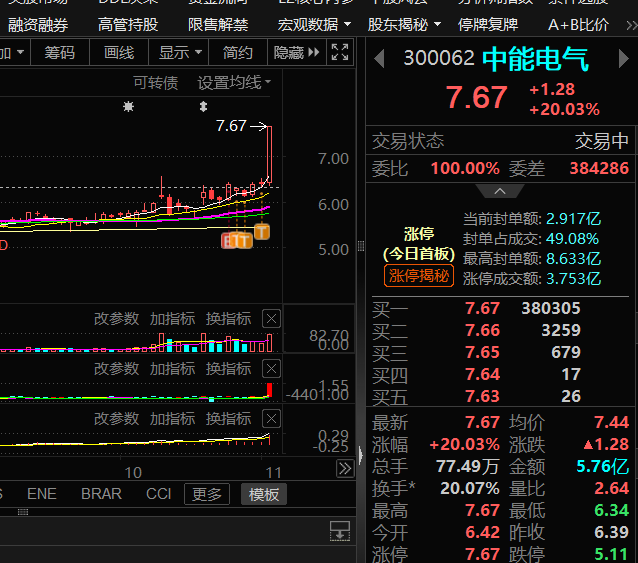Jump to latest data with double-chevron icon
Viewport: 638px width, 563px height.
[345, 469]
